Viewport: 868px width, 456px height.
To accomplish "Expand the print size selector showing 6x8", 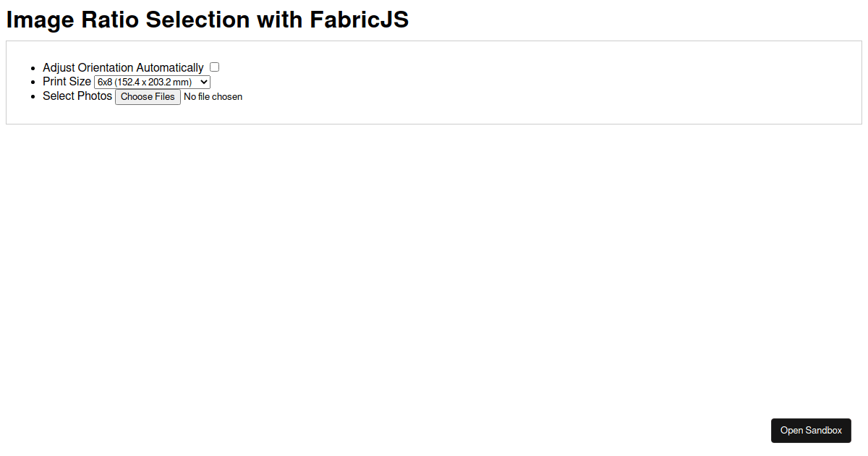I will [x=152, y=82].
